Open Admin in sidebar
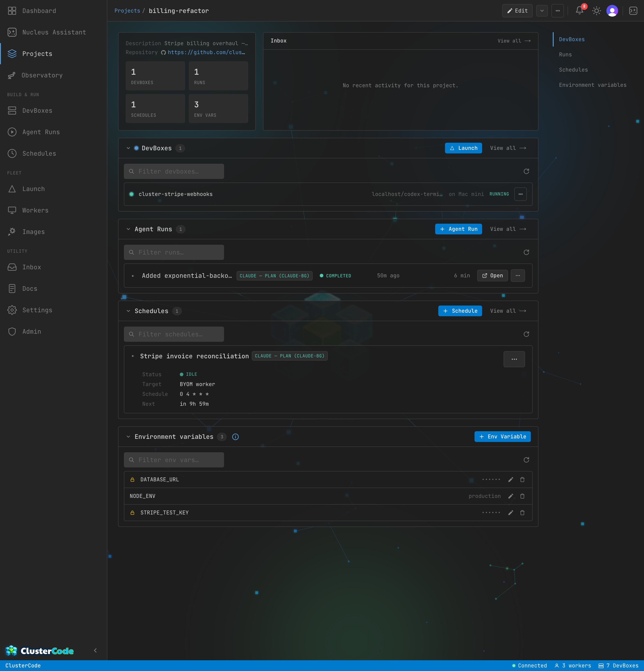Screen dimensions: 644x671 (53, 331)
